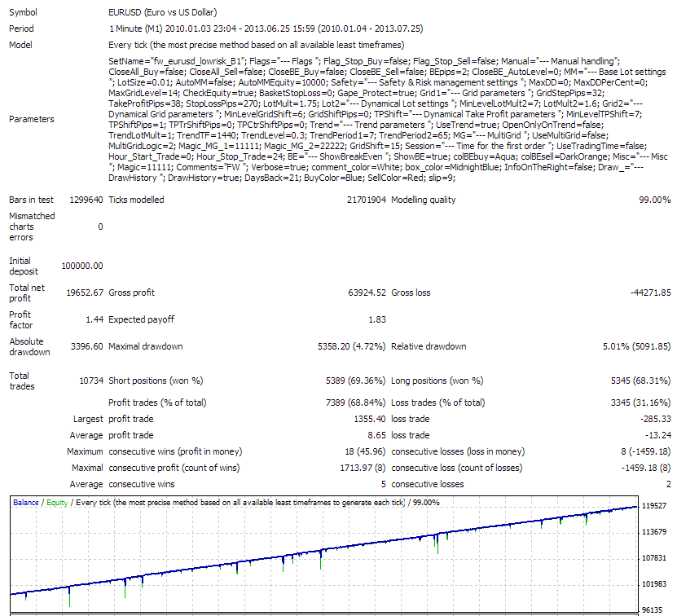Click the Gross profit value 63924.52
The height and width of the screenshot is (616, 677).
tap(367, 293)
